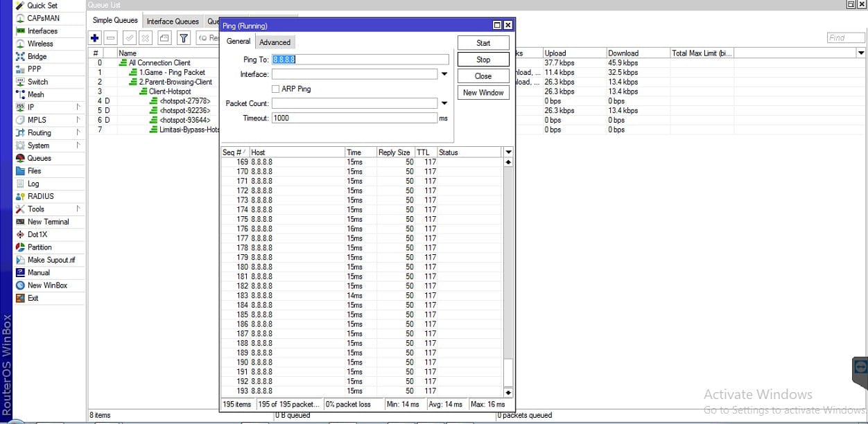
Task: Open Queue List column chooser dropdown
Action: coord(861,53)
